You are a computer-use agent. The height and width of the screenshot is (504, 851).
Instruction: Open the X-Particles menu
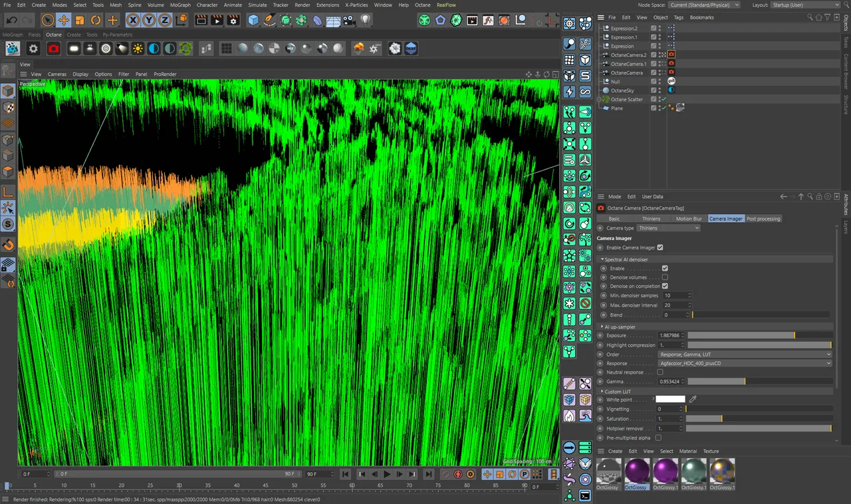(x=356, y=5)
